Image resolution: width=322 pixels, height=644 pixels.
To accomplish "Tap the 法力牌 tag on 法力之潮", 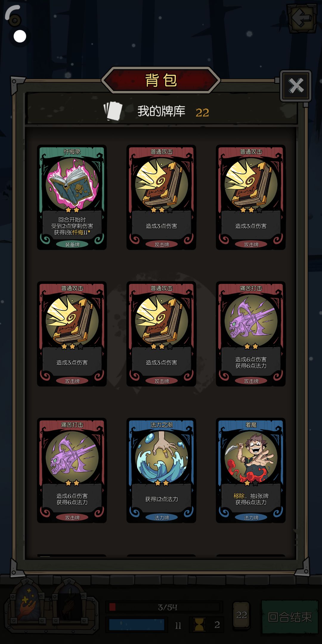I will point(162,518).
